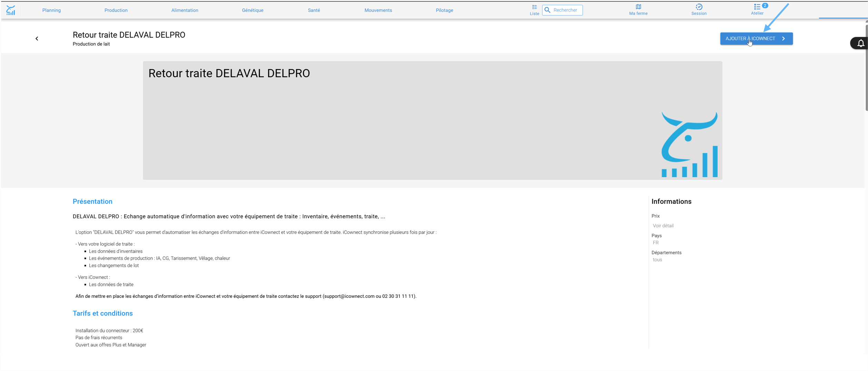The height and width of the screenshot is (371, 868).
Task: Click the support contact sentence with support@icownect.com
Action: (x=246, y=296)
